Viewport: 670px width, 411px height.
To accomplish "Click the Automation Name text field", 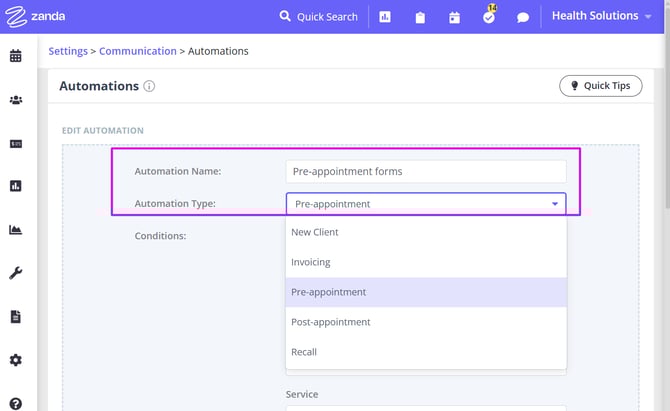I will tap(426, 171).
